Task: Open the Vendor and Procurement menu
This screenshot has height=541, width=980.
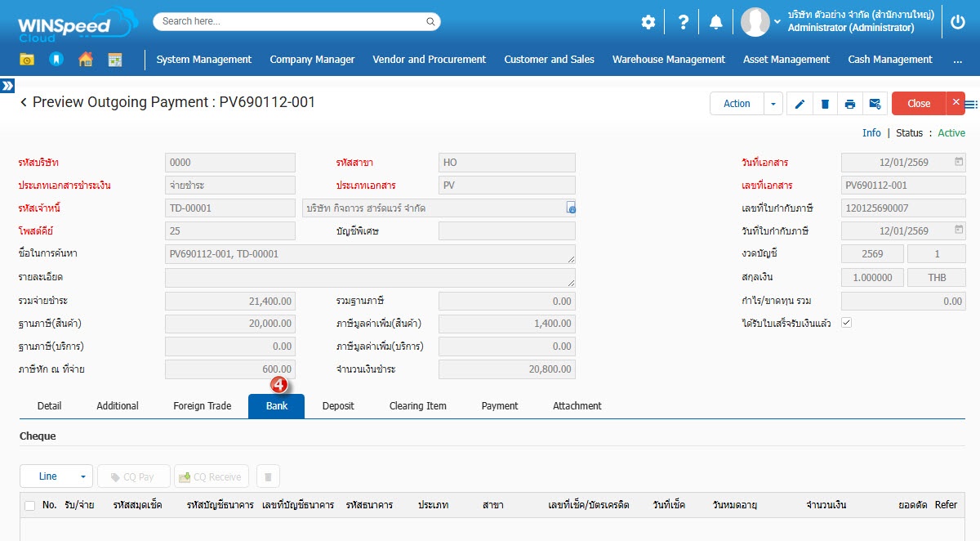Action: pyautogui.click(x=429, y=60)
